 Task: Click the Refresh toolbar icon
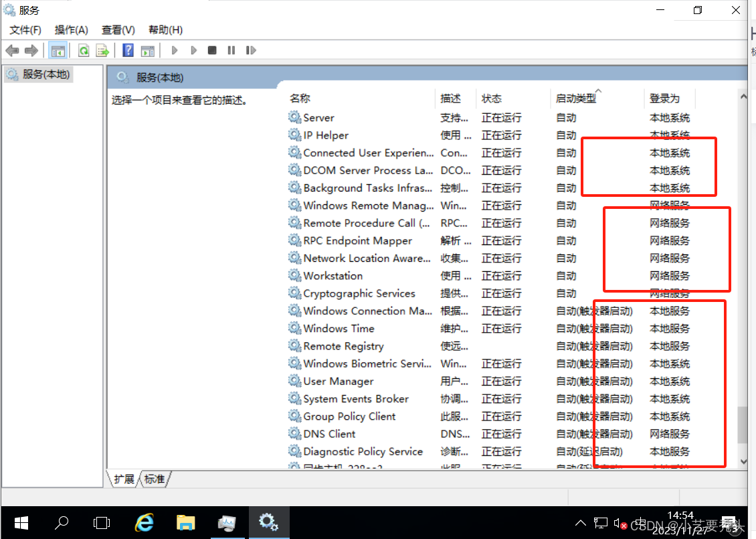(x=84, y=50)
